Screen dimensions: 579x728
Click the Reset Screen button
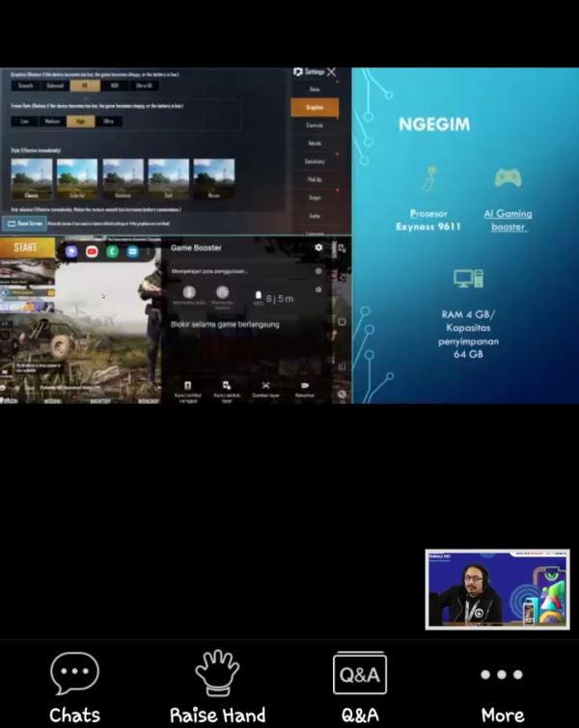[x=24, y=224]
